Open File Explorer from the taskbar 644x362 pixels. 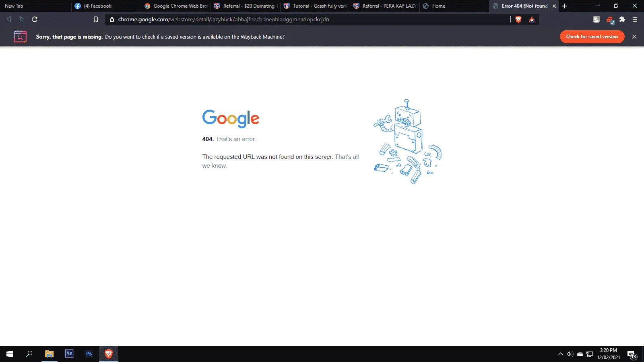point(49,354)
